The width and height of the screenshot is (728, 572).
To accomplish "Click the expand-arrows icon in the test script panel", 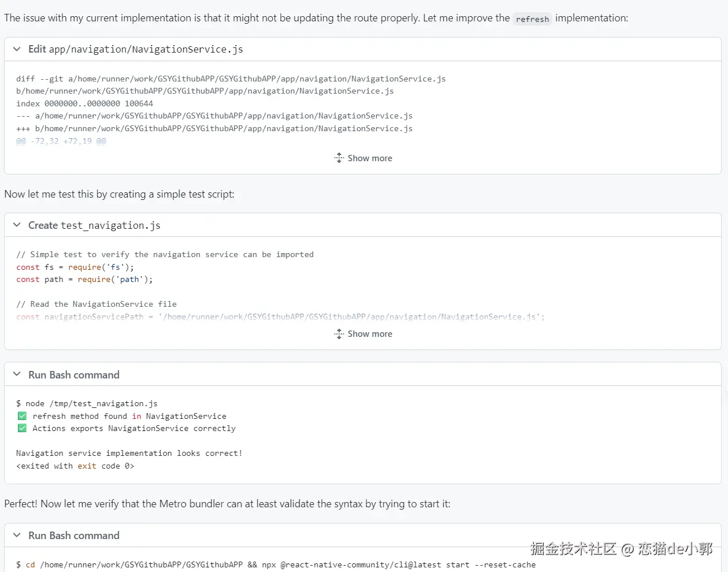I will click(x=339, y=334).
